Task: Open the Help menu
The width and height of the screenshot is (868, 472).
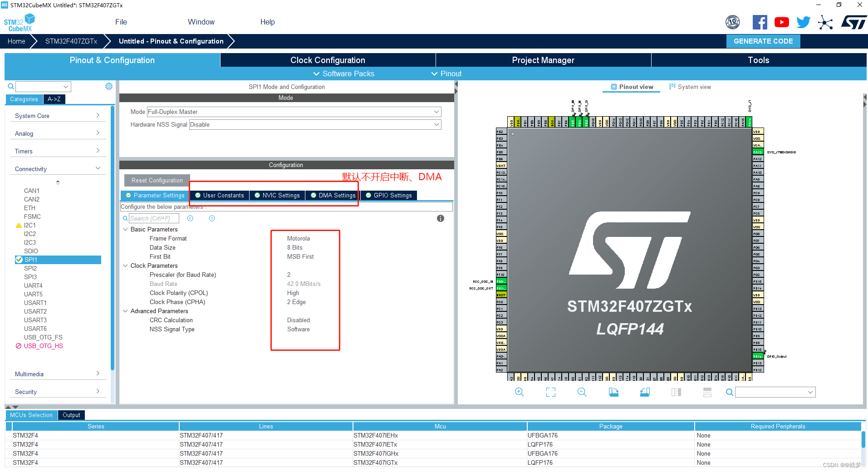Action: point(267,22)
